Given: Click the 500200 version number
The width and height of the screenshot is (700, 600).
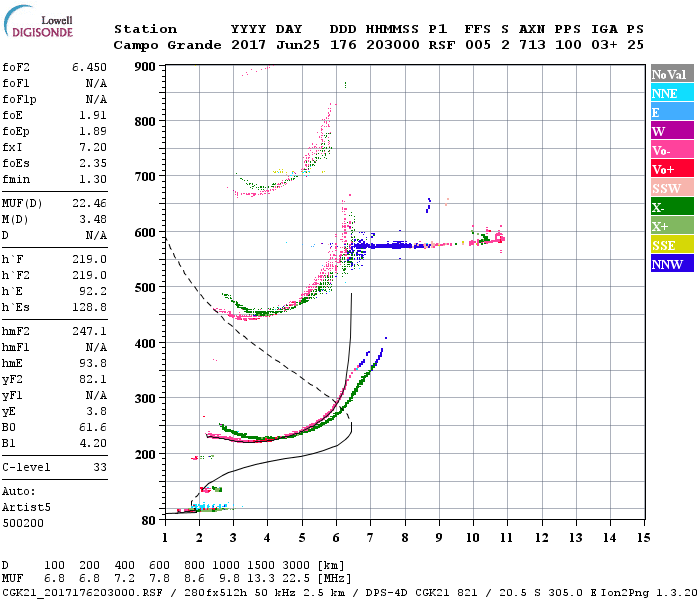Looking at the screenshot, I should click(x=23, y=523).
